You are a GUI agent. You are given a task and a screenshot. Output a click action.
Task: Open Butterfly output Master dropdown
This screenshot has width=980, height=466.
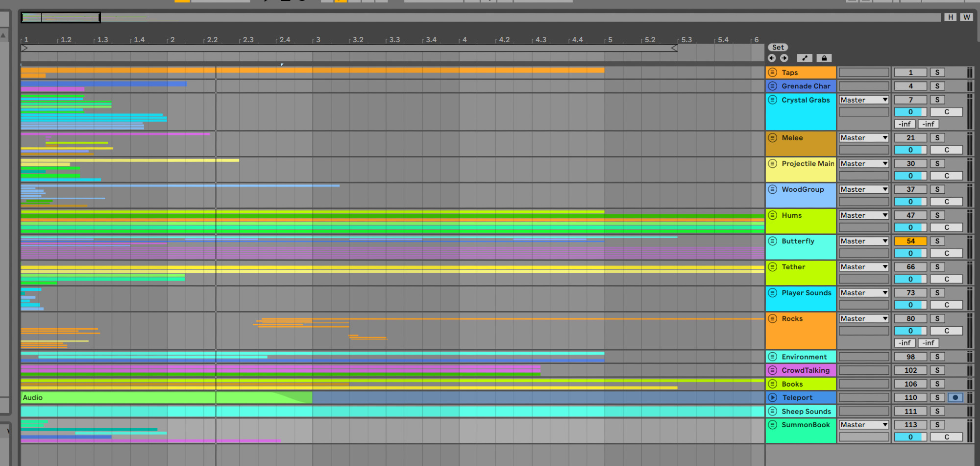(x=864, y=241)
